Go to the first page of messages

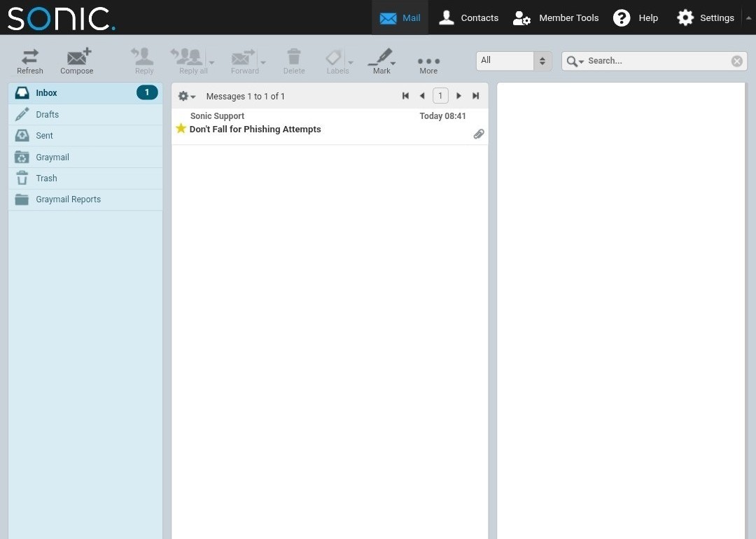(x=405, y=96)
